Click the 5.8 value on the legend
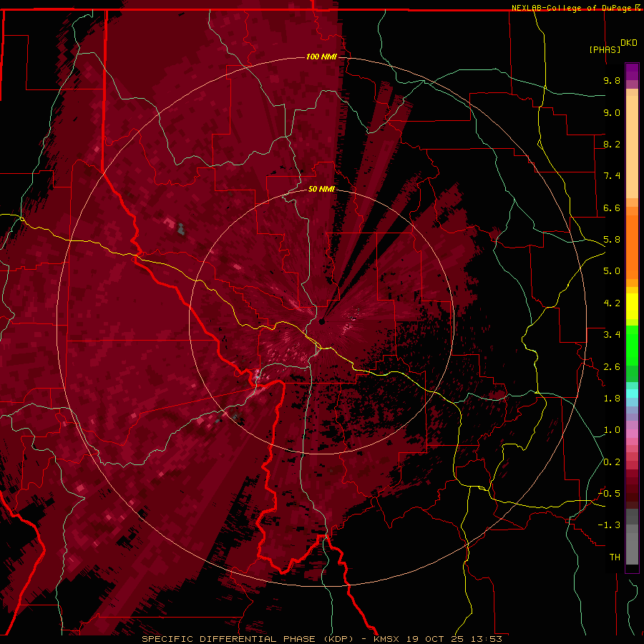This screenshot has width=644, height=644. click(x=612, y=240)
